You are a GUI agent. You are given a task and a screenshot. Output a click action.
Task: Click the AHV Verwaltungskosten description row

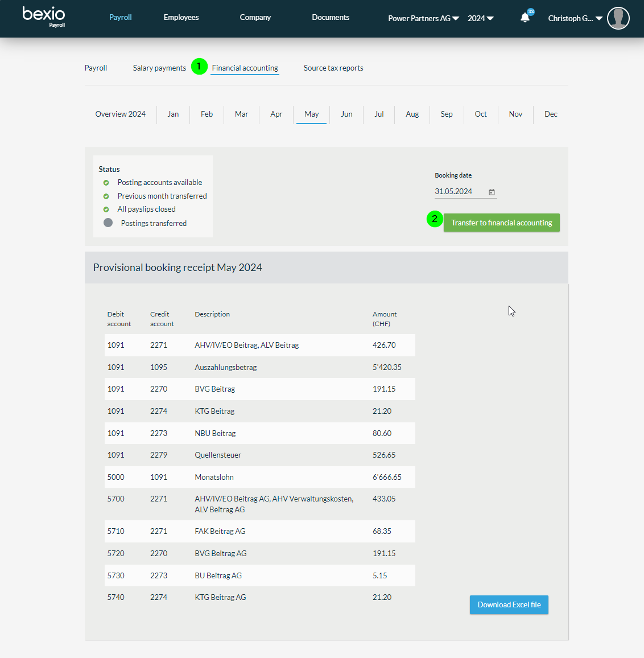[274, 504]
